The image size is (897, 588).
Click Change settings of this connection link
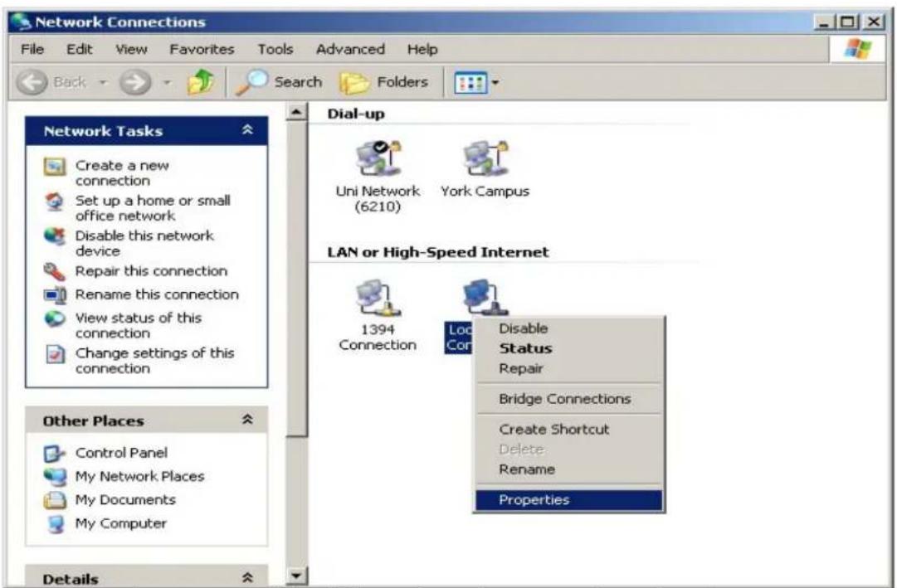coord(154,361)
